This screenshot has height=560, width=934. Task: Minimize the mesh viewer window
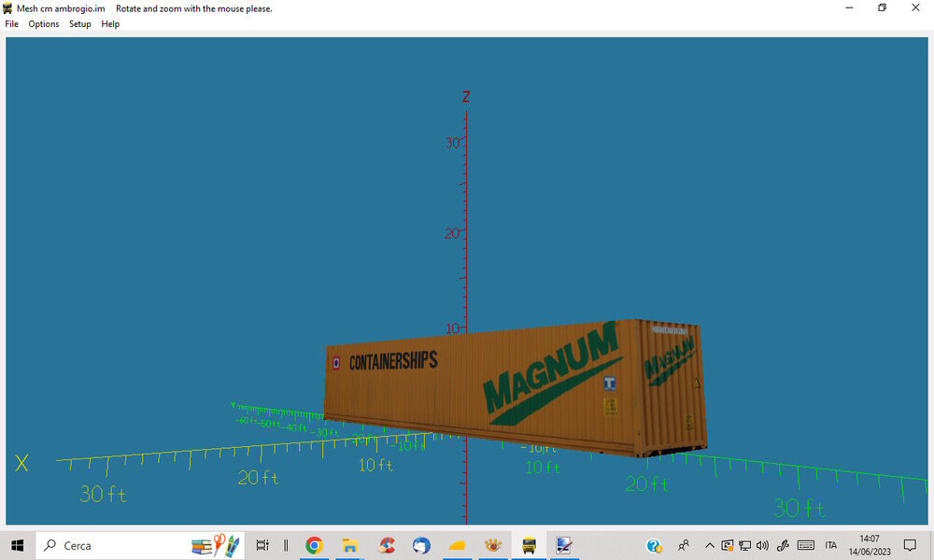pyautogui.click(x=849, y=7)
